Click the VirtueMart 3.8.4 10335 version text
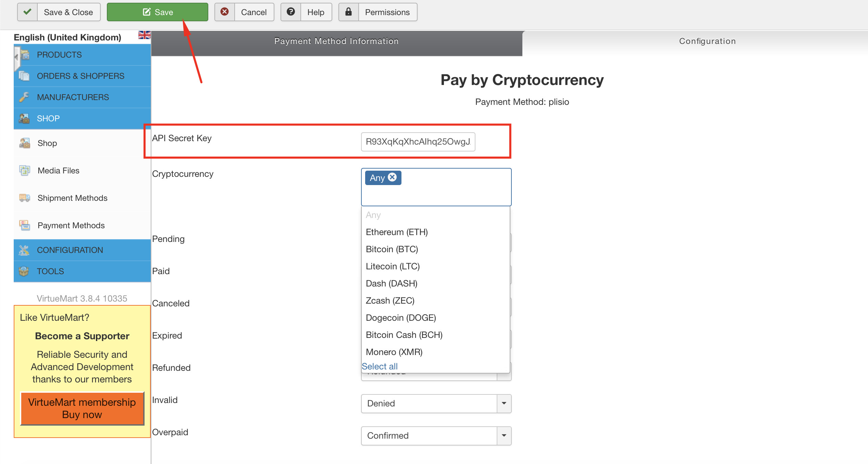This screenshot has width=868, height=464. [82, 298]
